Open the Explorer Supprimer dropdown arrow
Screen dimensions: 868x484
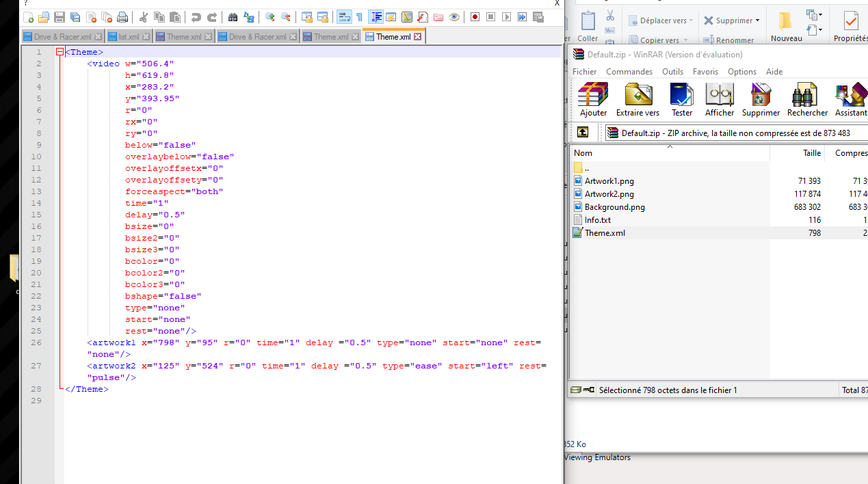pyautogui.click(x=757, y=21)
